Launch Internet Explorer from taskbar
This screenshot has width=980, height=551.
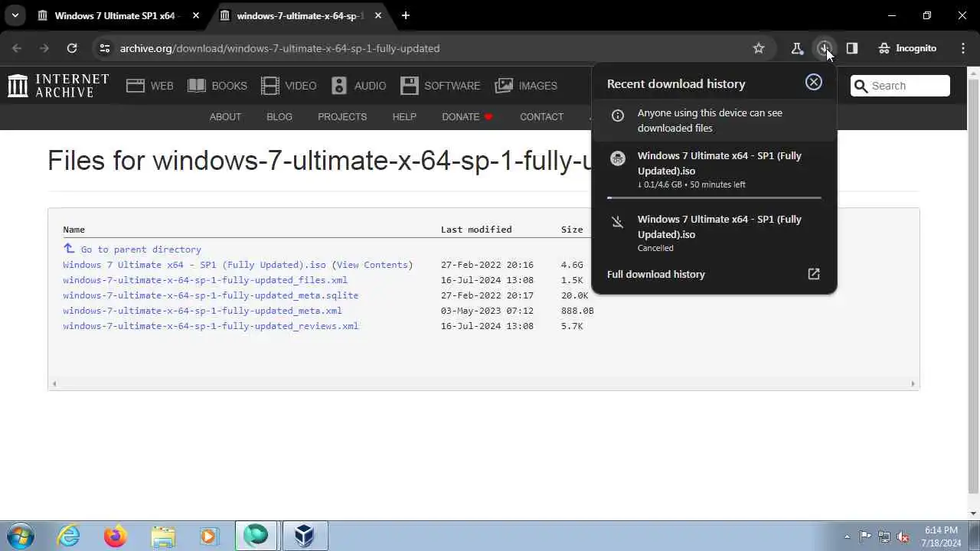point(69,536)
